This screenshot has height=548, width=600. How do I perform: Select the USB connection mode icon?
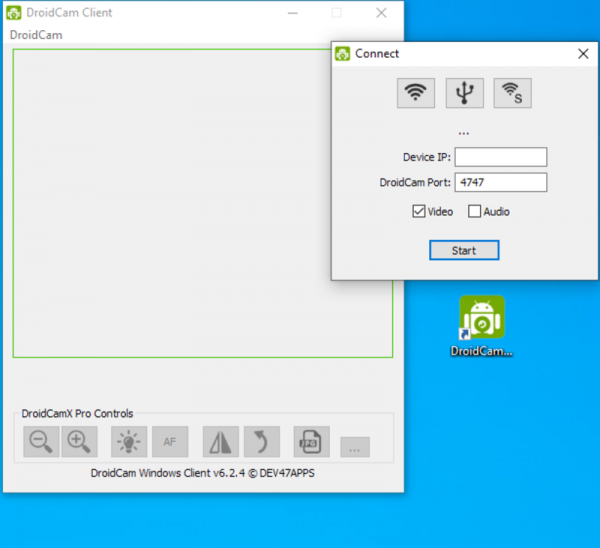(464, 93)
